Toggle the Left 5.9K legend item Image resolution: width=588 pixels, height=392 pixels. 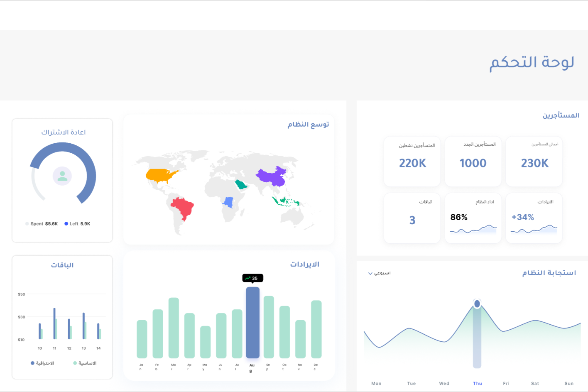pos(77,224)
